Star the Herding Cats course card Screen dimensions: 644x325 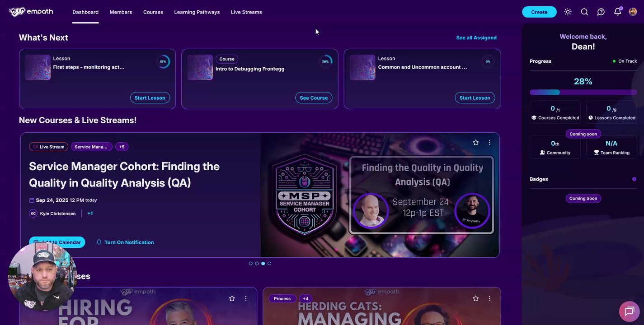coord(475,298)
